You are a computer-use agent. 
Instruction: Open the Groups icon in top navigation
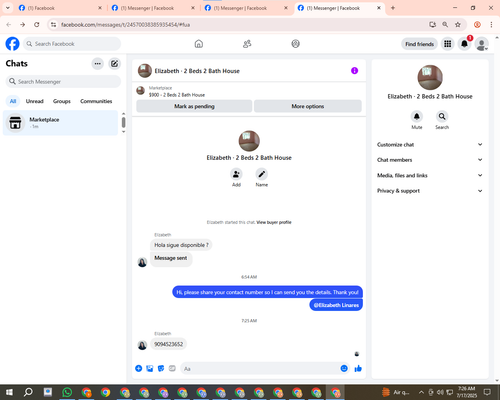(295, 44)
